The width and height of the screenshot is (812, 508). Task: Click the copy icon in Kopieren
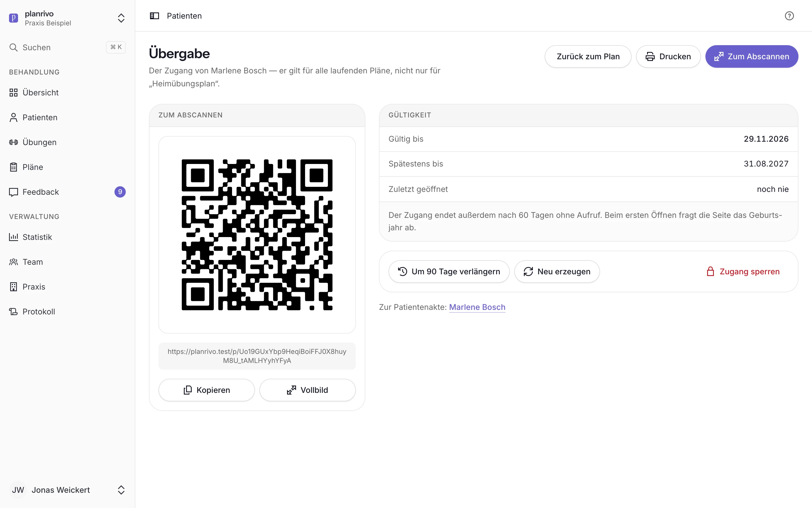pyautogui.click(x=187, y=390)
